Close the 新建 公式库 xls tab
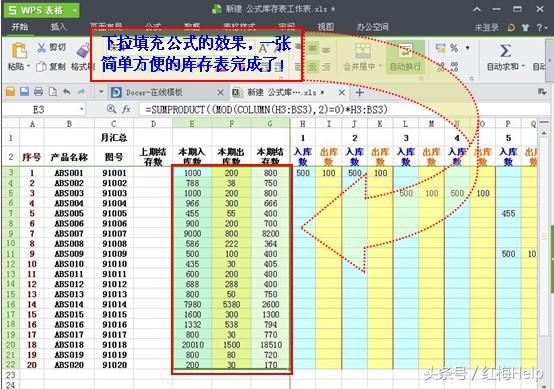Screen dimensions: 554x389 pyautogui.click(x=342, y=93)
